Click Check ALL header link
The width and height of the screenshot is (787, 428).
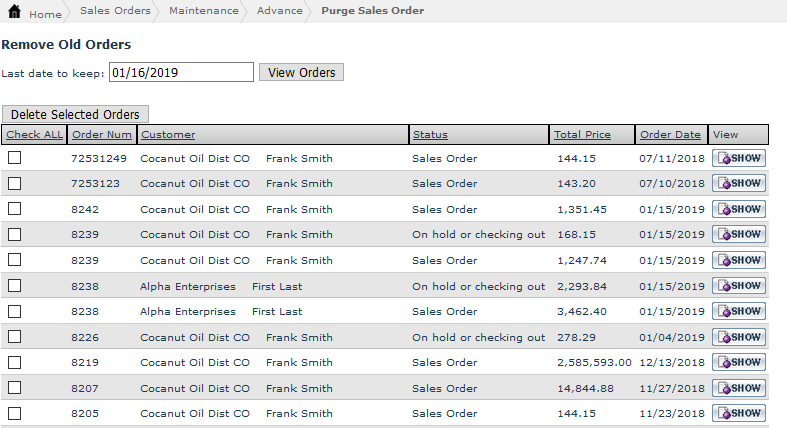(x=34, y=135)
